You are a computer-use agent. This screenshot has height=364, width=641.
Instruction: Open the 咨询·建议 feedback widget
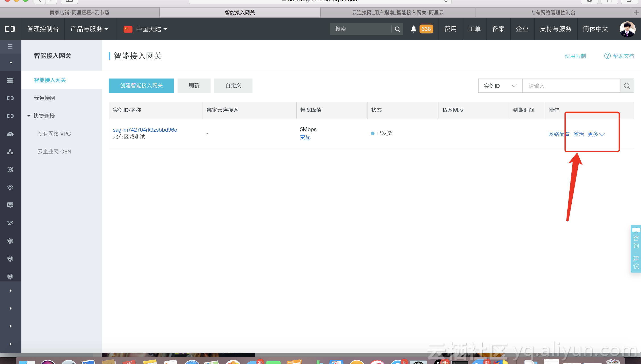pos(636,248)
